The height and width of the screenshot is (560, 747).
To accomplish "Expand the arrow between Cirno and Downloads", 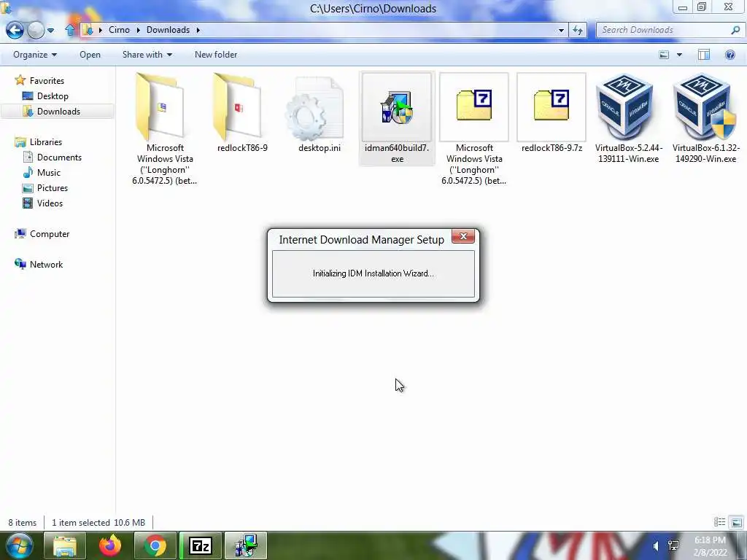I will click(138, 30).
